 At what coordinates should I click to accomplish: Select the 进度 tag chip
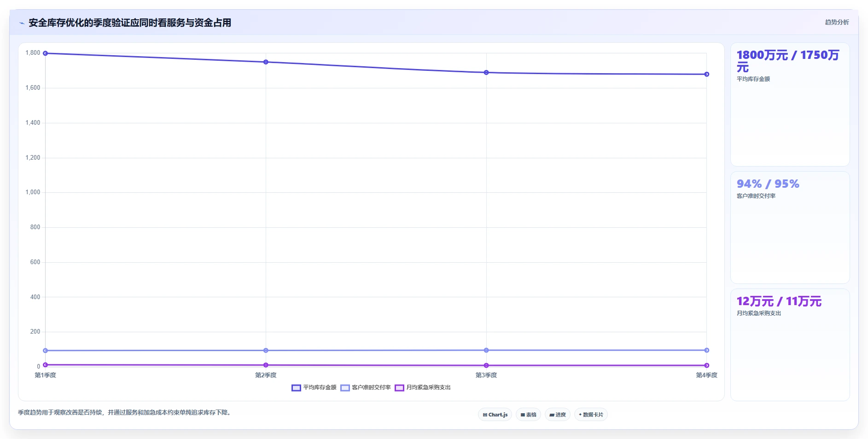click(557, 415)
